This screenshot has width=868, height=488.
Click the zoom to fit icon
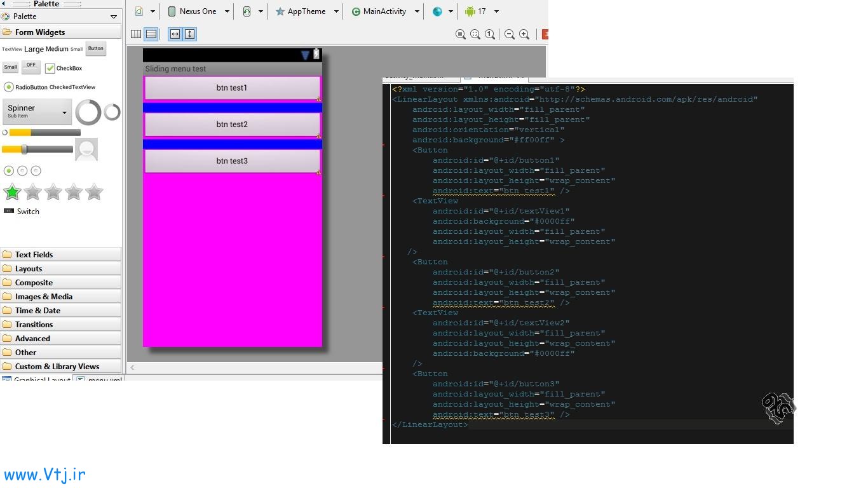475,34
